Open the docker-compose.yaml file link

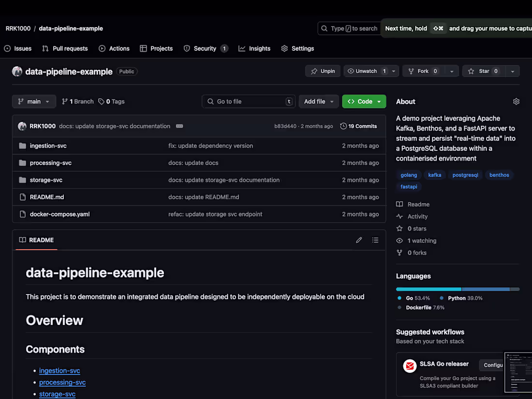59,214
